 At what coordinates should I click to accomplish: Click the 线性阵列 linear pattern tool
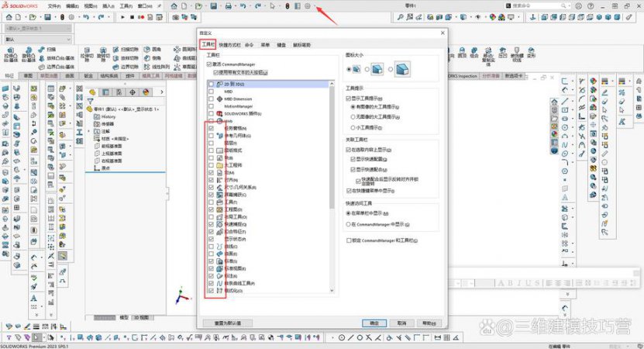157,67
